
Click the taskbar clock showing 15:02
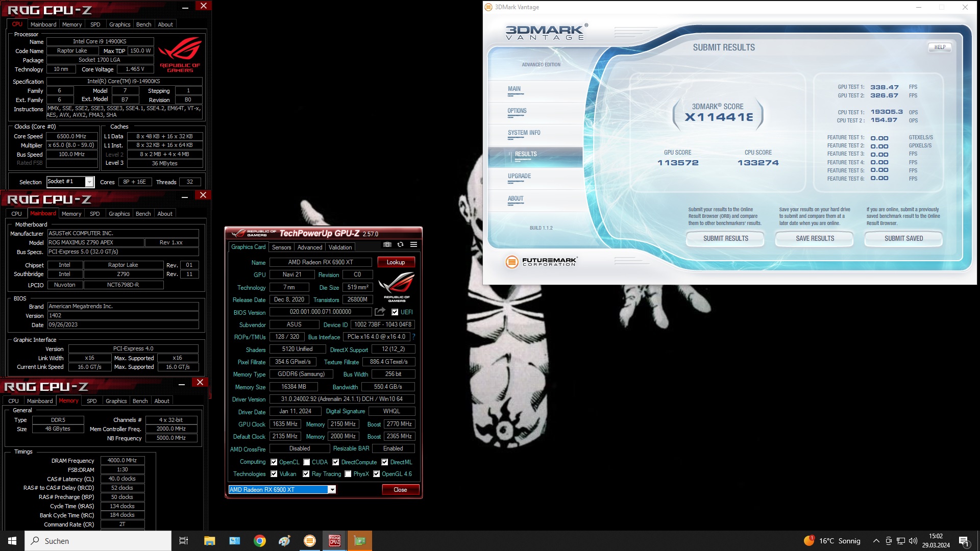(x=936, y=541)
